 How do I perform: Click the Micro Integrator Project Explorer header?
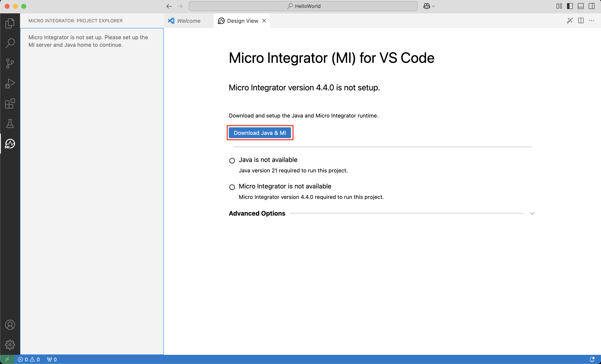[x=75, y=21]
